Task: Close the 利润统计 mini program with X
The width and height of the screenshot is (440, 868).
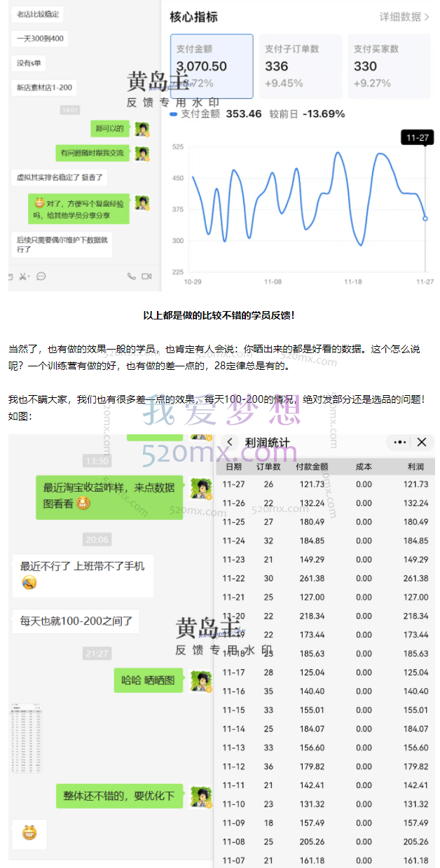Action: pyautogui.click(x=422, y=442)
